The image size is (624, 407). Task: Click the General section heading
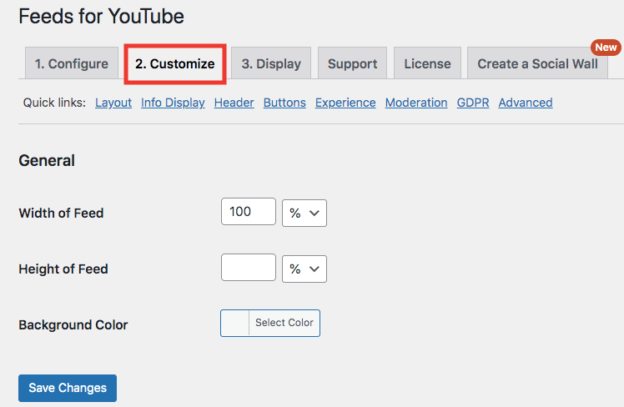pyautogui.click(x=47, y=161)
